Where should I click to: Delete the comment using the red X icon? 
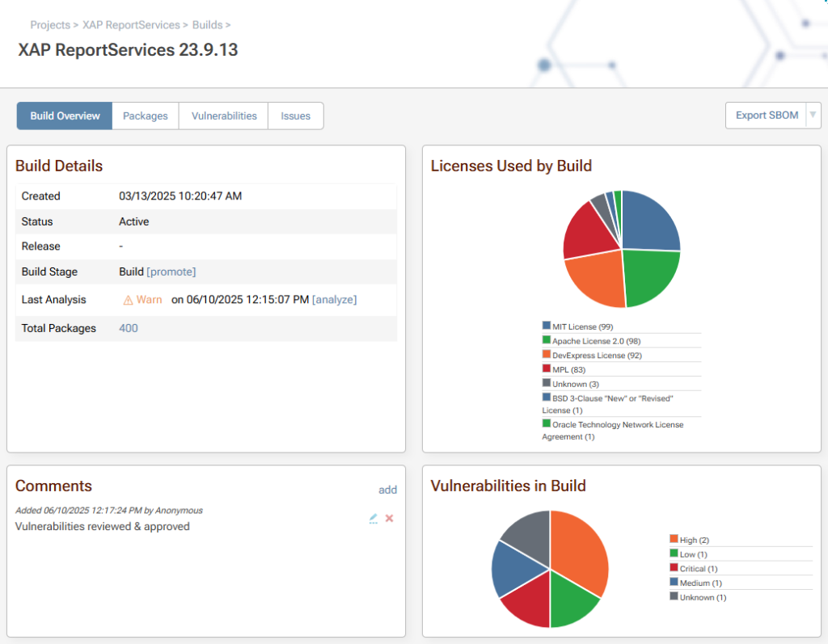pos(389,518)
